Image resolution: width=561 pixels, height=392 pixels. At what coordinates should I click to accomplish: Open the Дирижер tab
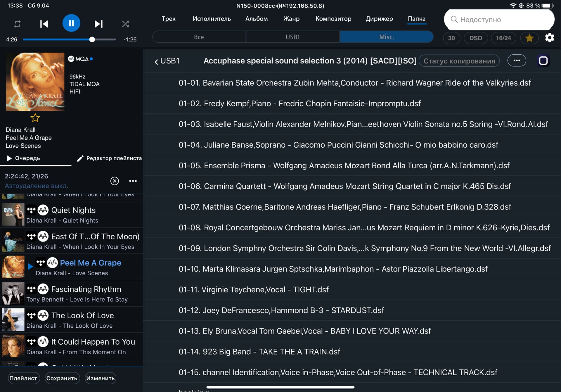[x=379, y=19]
